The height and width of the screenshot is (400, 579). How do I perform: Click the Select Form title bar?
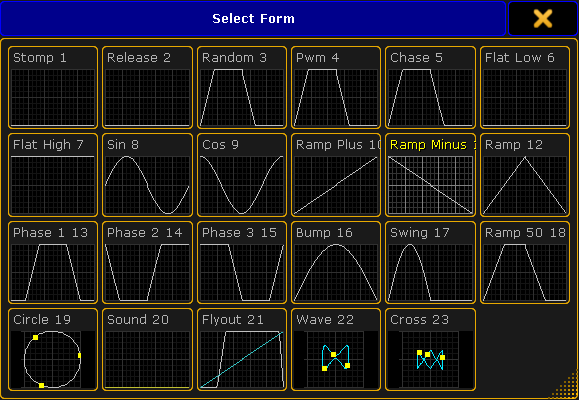[253, 18]
